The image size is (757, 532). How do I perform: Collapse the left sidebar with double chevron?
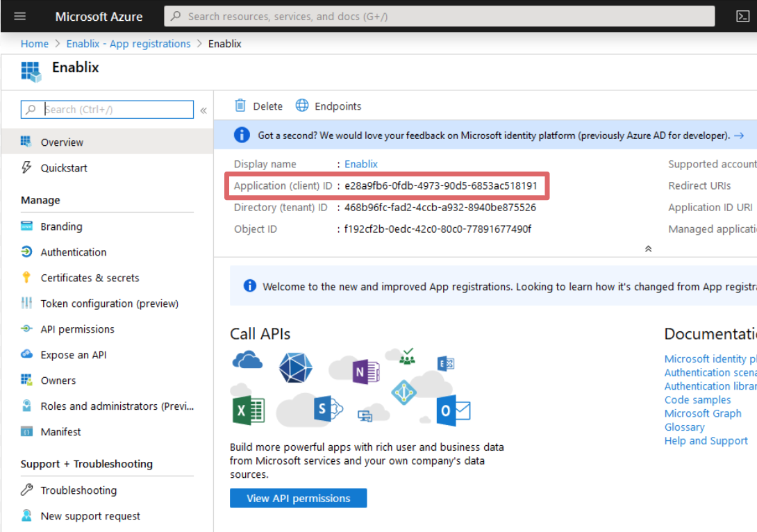tap(203, 110)
